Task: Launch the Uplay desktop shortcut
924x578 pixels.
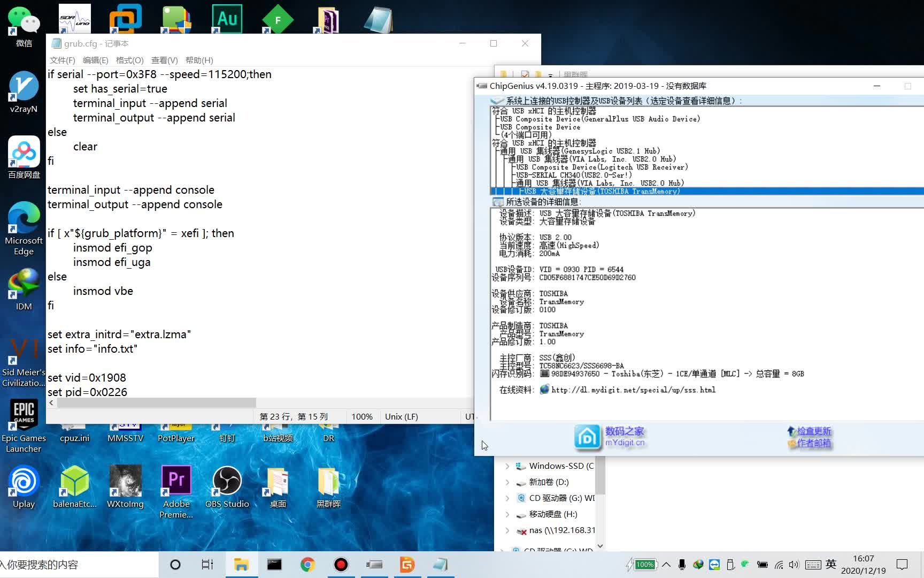Action: pos(24,486)
